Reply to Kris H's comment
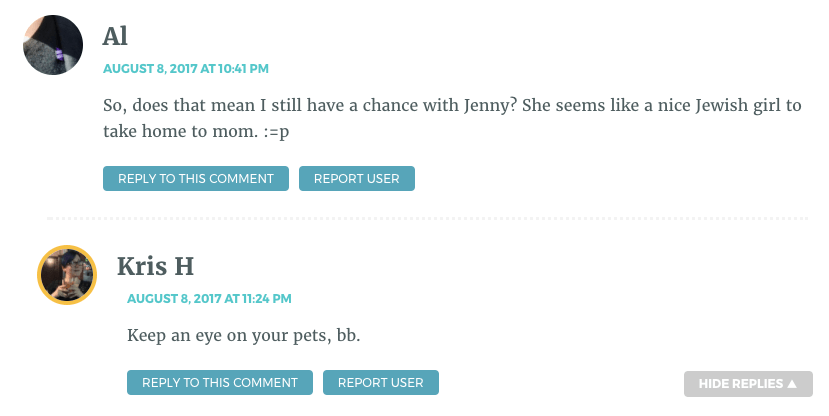Screen dimensions: 829x416 coord(219,383)
